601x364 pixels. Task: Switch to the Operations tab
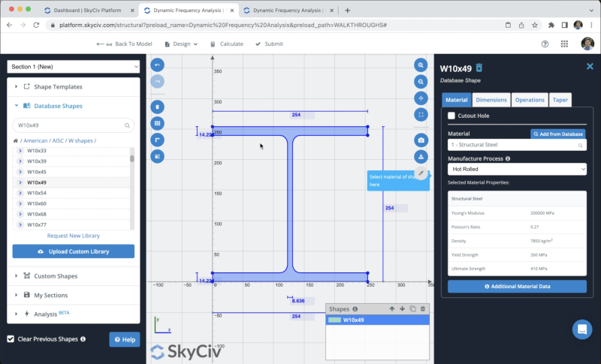[x=530, y=100]
